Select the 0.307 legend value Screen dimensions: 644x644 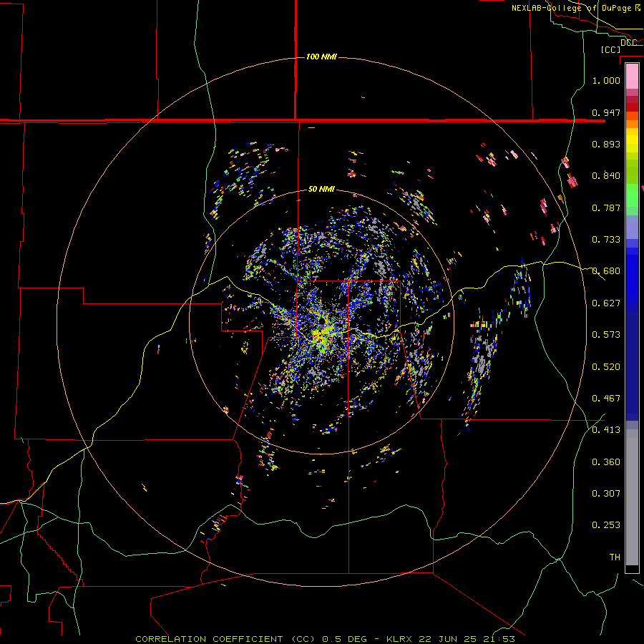point(606,494)
